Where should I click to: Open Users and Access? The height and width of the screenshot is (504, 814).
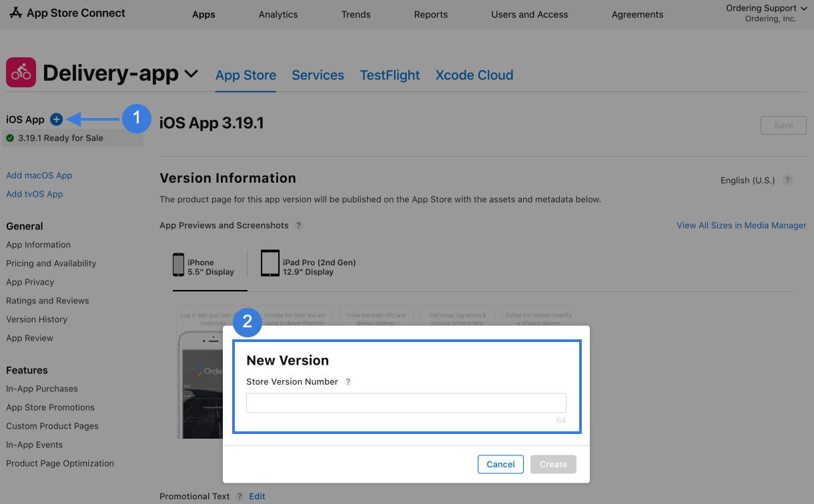pyautogui.click(x=530, y=15)
